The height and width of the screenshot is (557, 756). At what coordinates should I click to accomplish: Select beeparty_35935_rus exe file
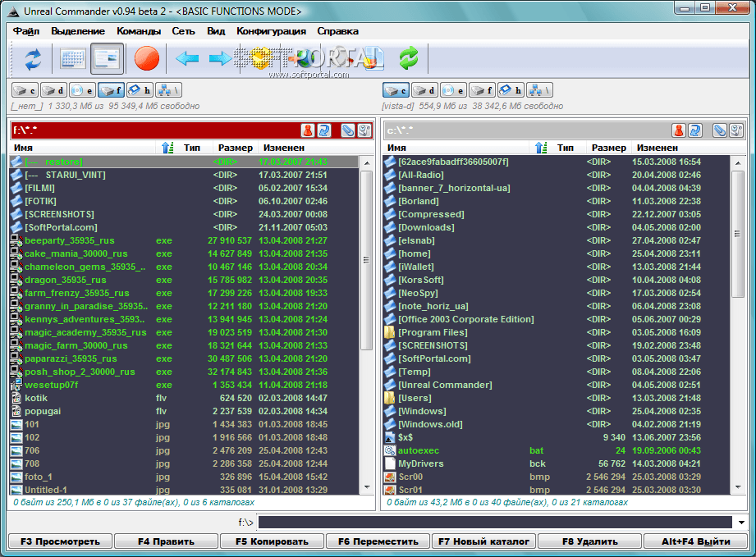point(183,240)
